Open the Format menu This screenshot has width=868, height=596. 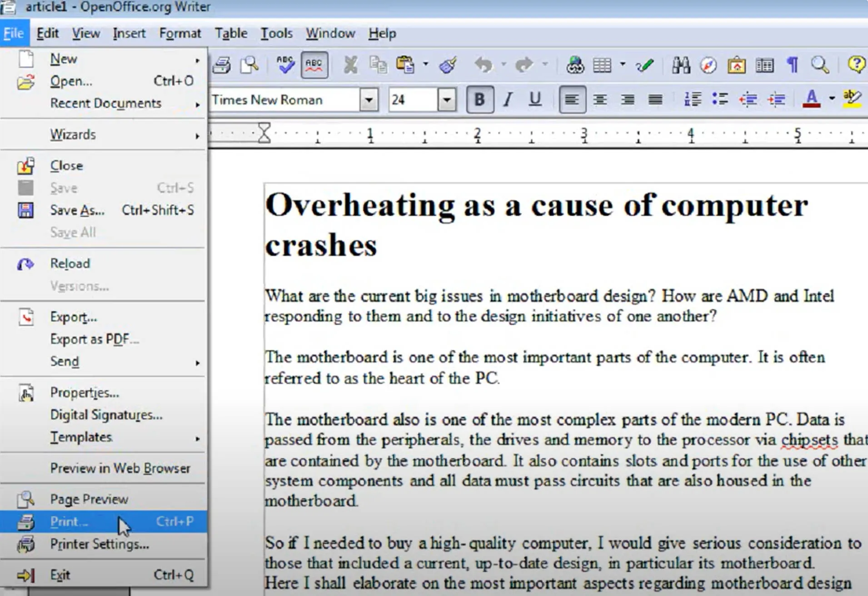coord(180,33)
